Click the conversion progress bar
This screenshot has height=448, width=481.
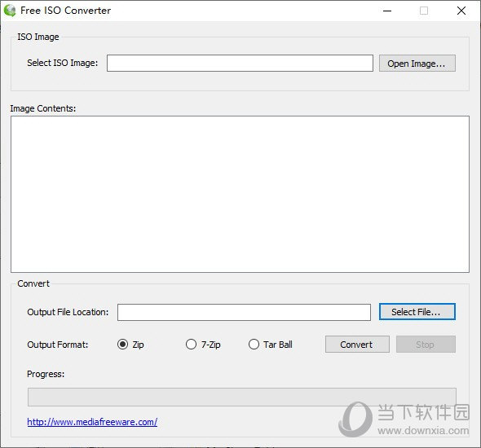[242, 397]
